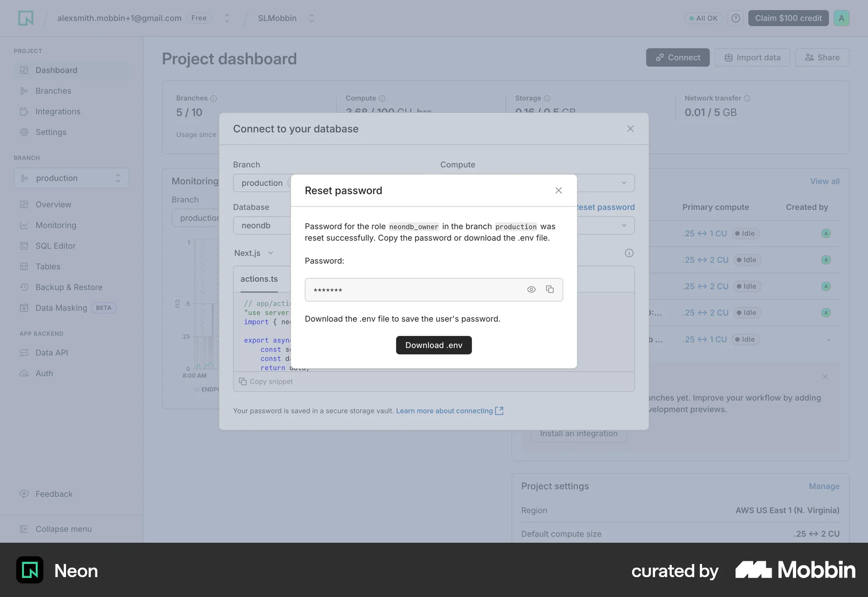Screen dimensions: 868x597
Task: Open the external link icon after Learn more
Action: [x=499, y=411]
